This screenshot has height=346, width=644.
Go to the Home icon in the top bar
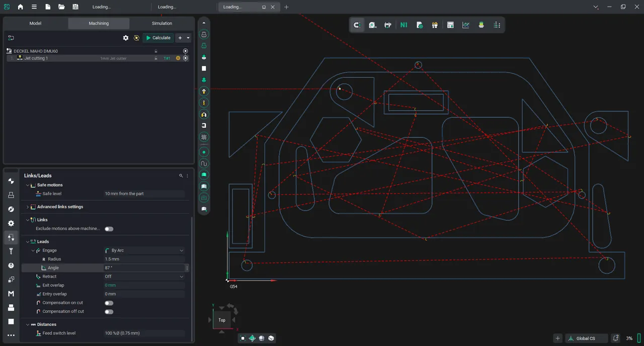pyautogui.click(x=21, y=7)
